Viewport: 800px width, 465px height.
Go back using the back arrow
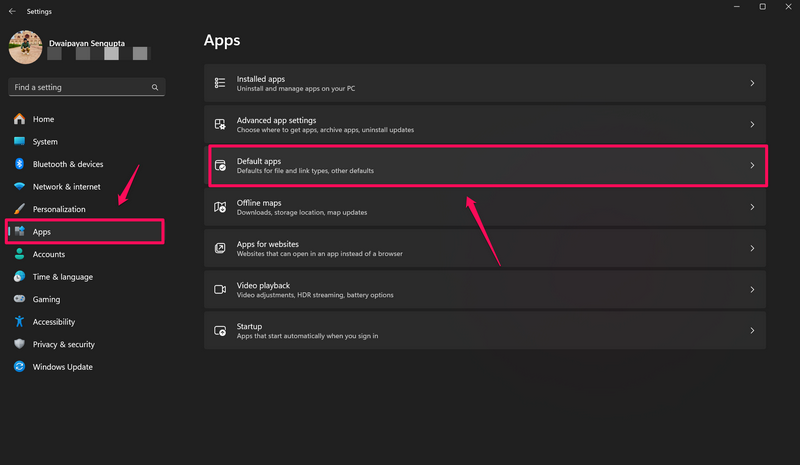11,11
